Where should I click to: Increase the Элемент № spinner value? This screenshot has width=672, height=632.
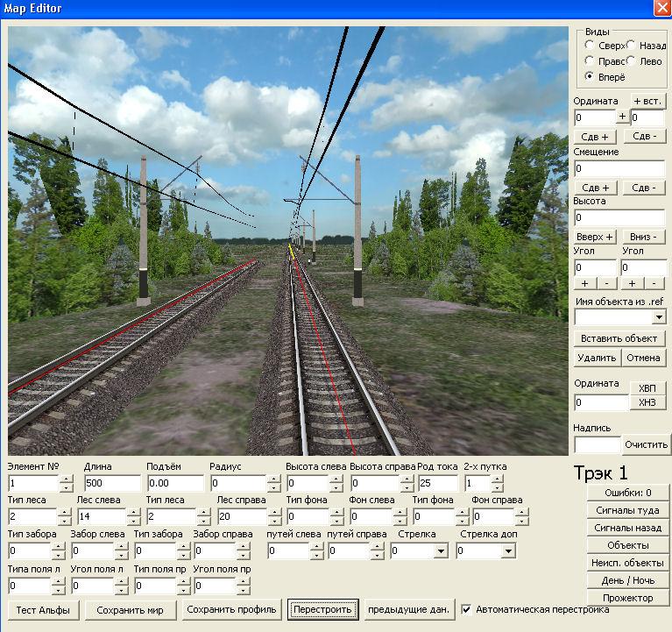coord(67,479)
